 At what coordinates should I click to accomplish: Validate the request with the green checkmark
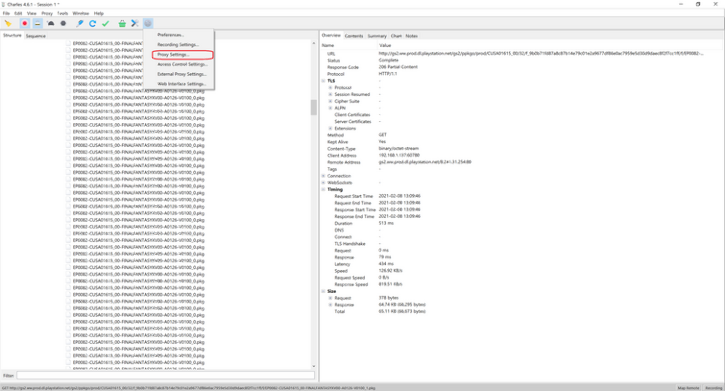click(105, 24)
